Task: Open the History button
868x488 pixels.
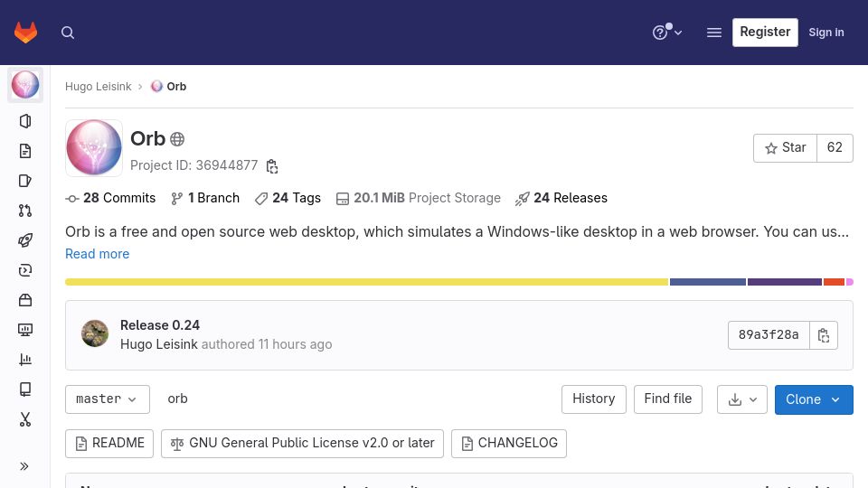Action: (x=593, y=399)
